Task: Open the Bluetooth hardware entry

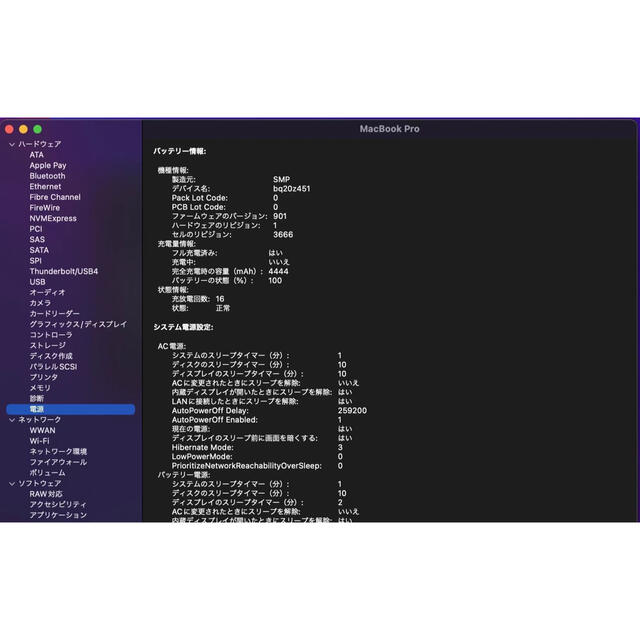Action: (x=47, y=176)
